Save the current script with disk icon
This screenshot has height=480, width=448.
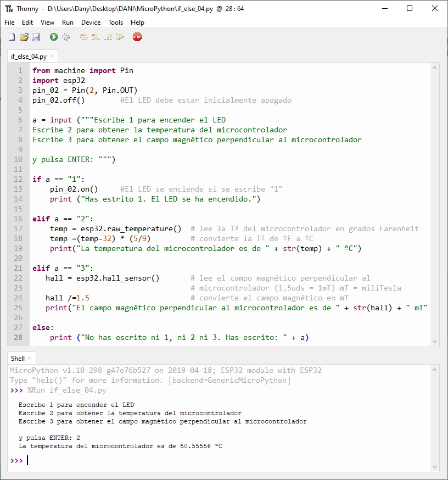tap(36, 37)
